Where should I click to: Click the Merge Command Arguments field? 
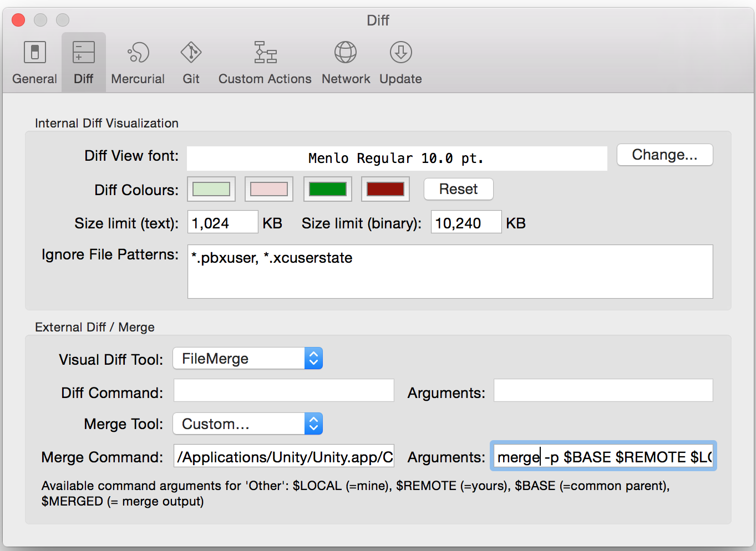tap(603, 456)
